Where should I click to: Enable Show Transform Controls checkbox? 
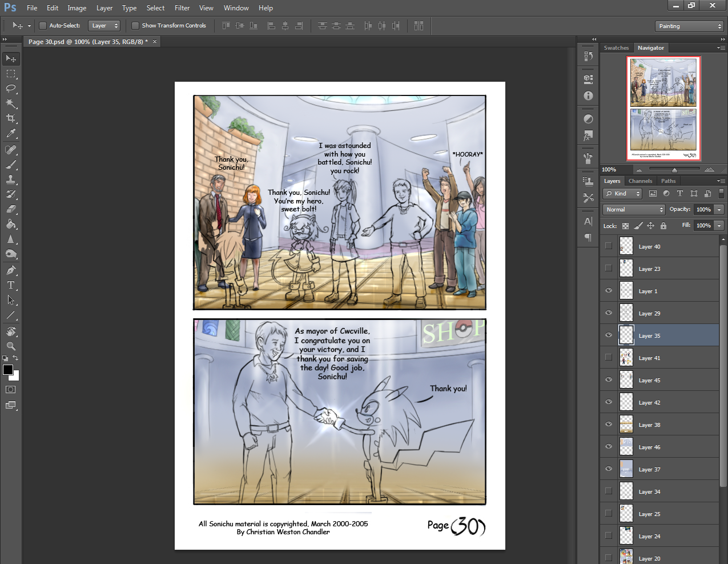tap(135, 26)
